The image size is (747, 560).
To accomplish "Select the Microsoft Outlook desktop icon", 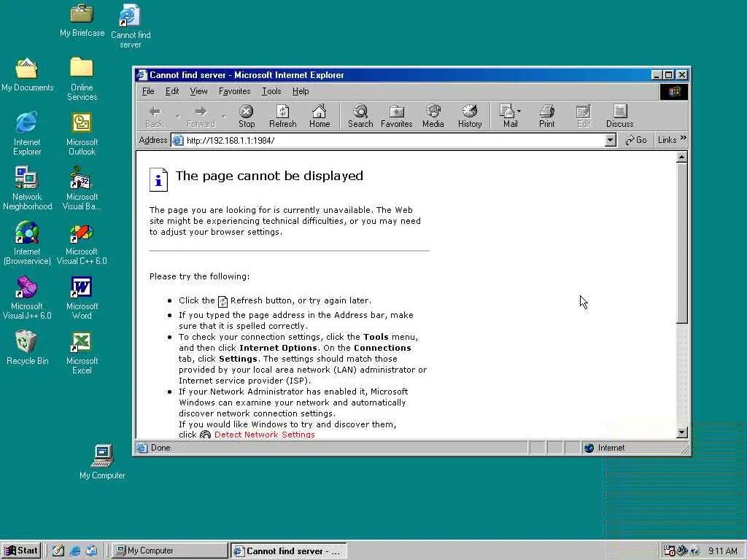I will point(82,134).
